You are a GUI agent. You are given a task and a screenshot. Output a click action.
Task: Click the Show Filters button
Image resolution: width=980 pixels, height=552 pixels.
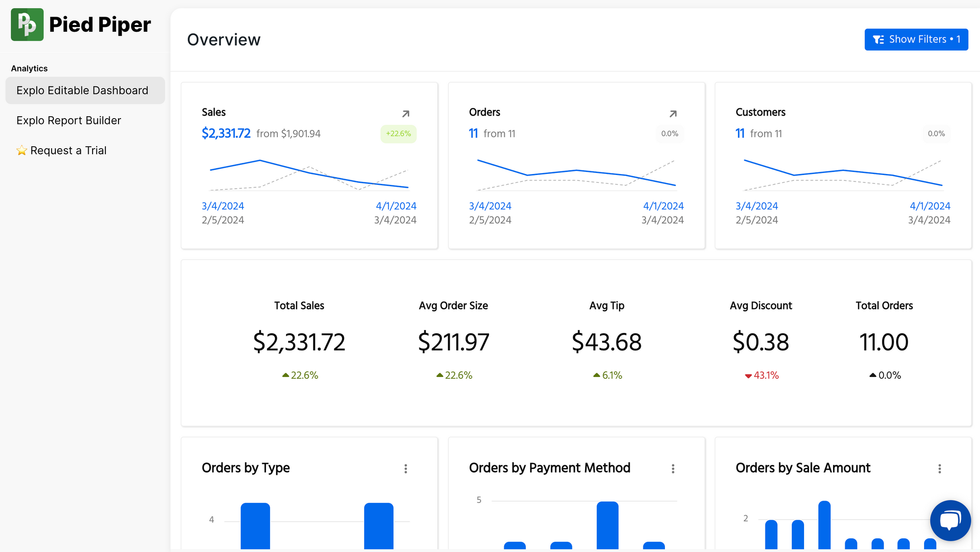click(916, 39)
